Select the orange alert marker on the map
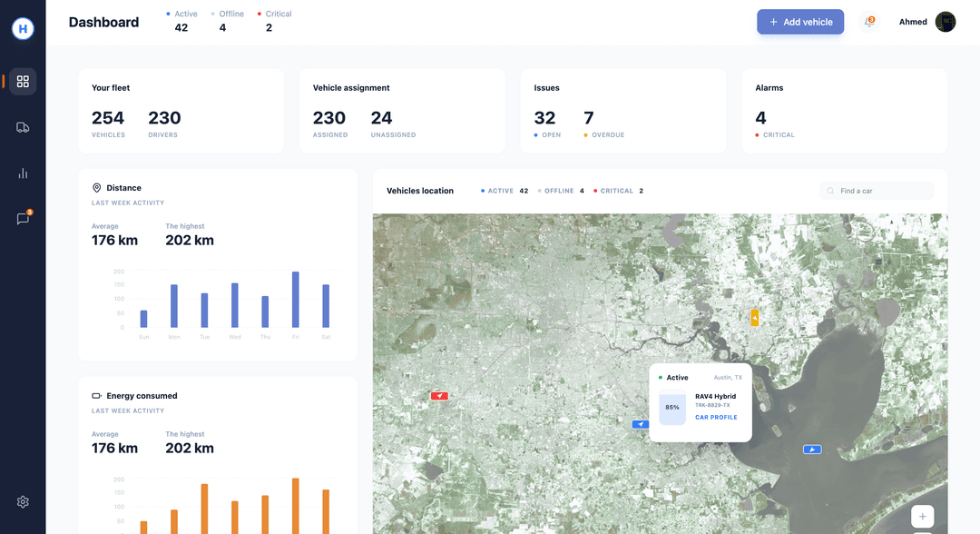 click(x=754, y=318)
